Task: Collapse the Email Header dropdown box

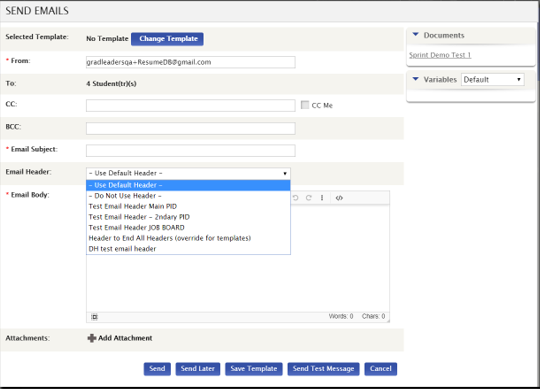Action: [188, 173]
